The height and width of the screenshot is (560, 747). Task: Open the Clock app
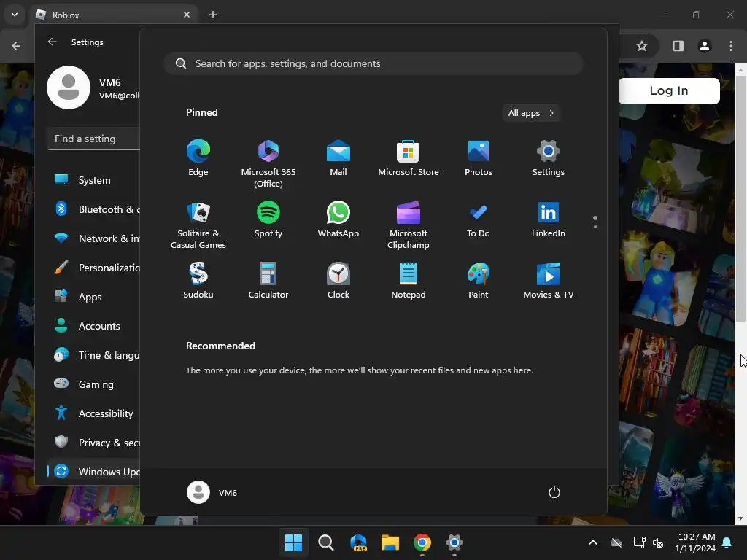point(338,281)
